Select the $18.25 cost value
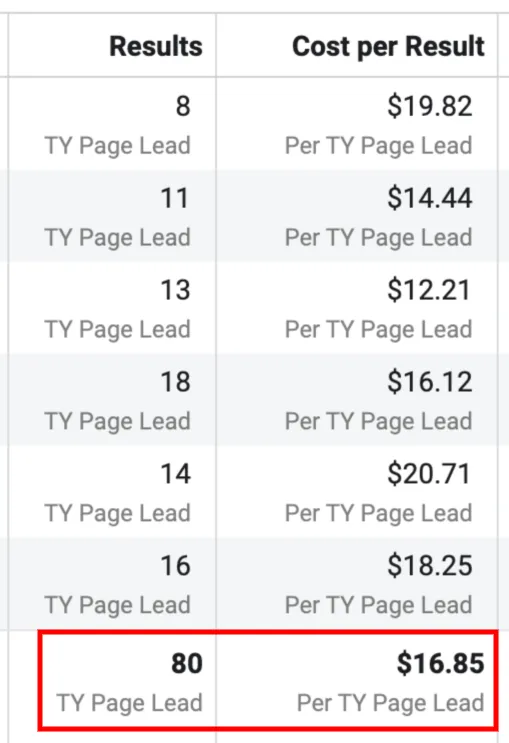Screen dimensions: 509x743 (x=429, y=565)
